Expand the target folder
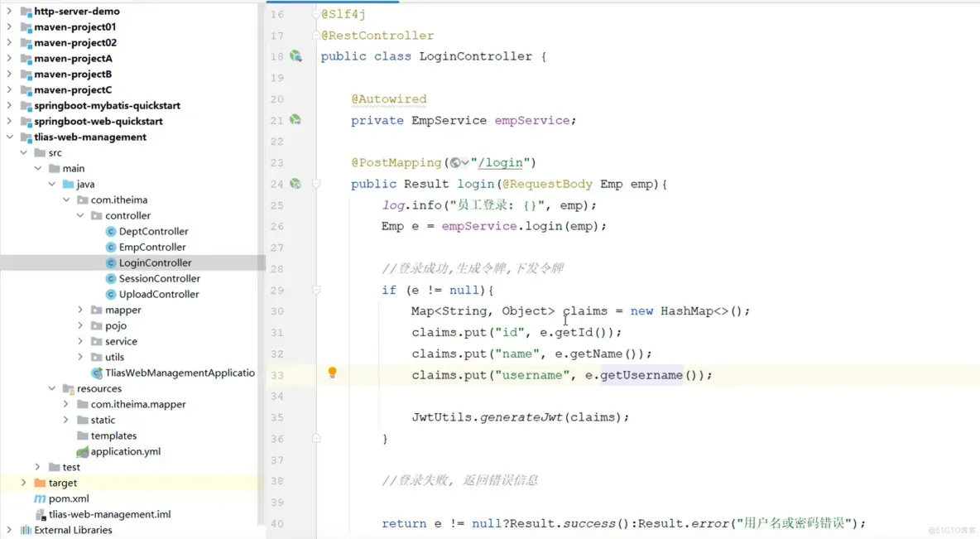980x539 pixels. click(x=24, y=483)
